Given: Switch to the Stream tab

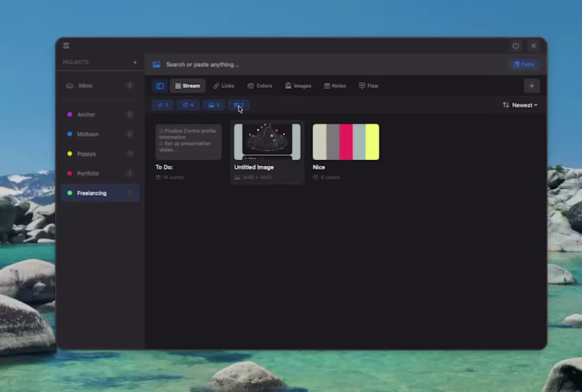Looking at the screenshot, I should (188, 86).
